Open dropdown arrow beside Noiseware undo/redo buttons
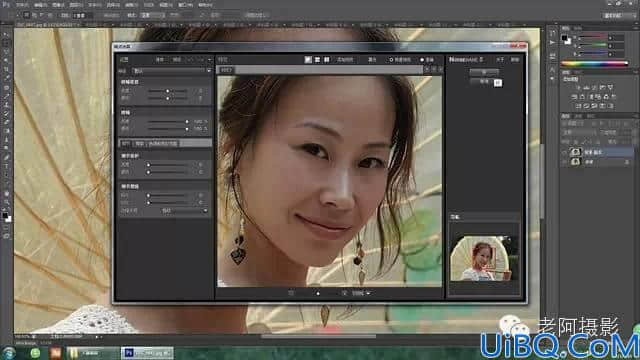Viewport: 640px width, 360px height. [x=209, y=60]
